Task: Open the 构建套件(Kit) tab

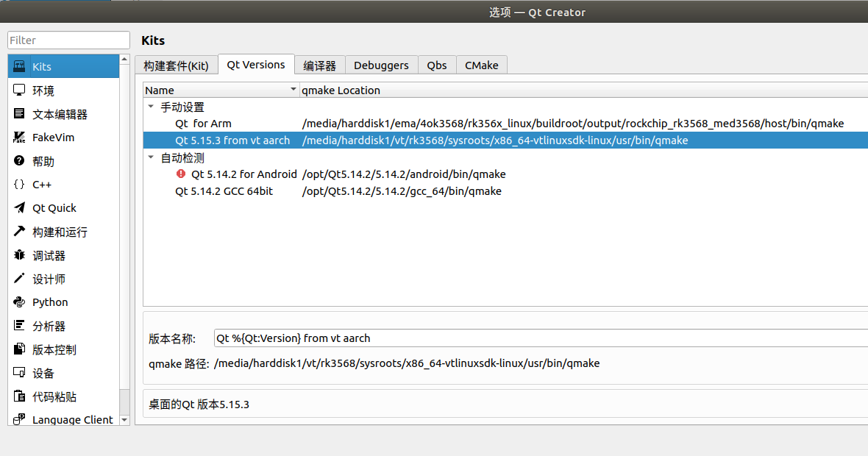Action: [x=176, y=65]
